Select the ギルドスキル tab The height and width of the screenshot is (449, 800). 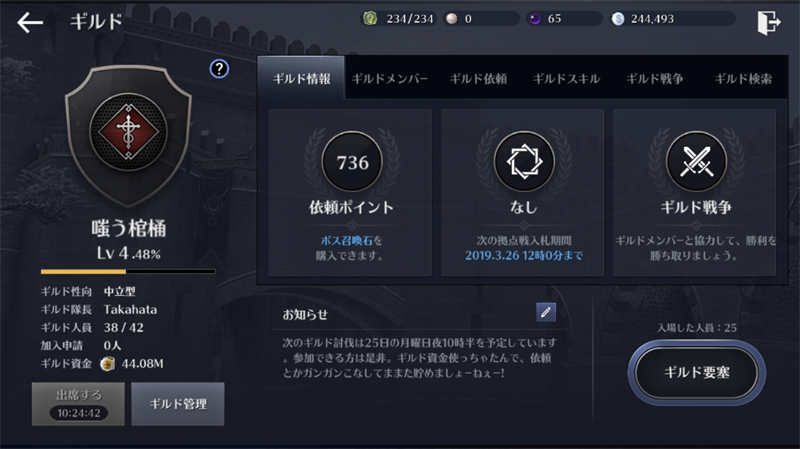point(566,79)
